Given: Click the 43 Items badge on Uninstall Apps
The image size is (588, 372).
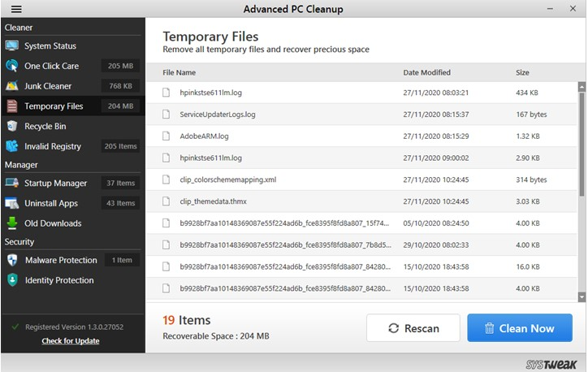Looking at the screenshot, I should coord(120,203).
